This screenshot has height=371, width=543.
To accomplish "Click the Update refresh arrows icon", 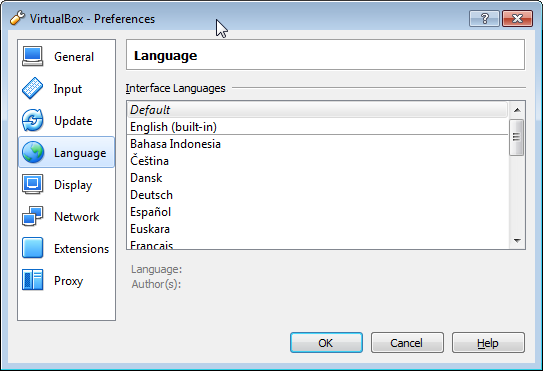I will tap(33, 120).
